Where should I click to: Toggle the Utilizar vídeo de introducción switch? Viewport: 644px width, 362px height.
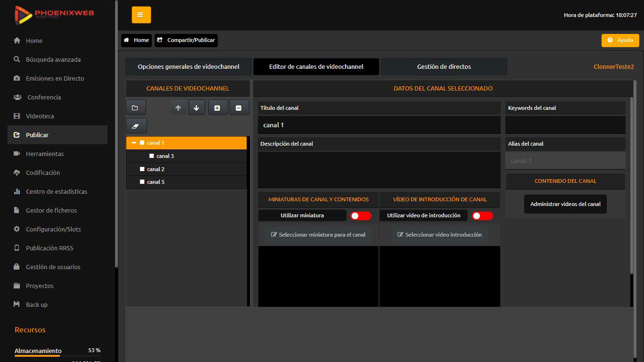pos(482,215)
